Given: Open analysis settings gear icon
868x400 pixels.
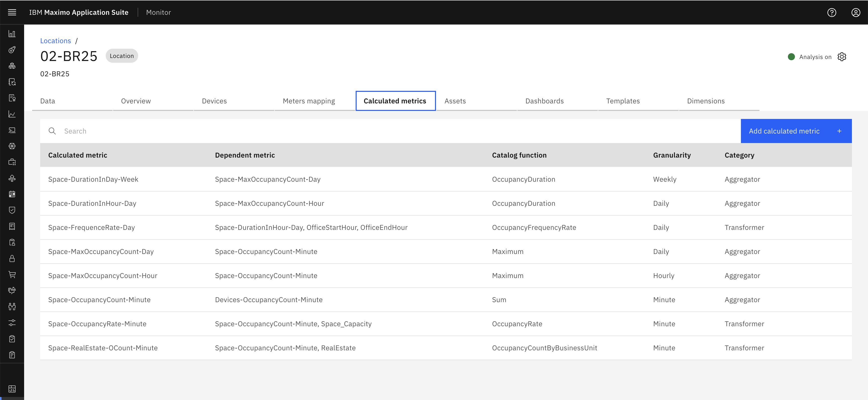Looking at the screenshot, I should pos(842,56).
